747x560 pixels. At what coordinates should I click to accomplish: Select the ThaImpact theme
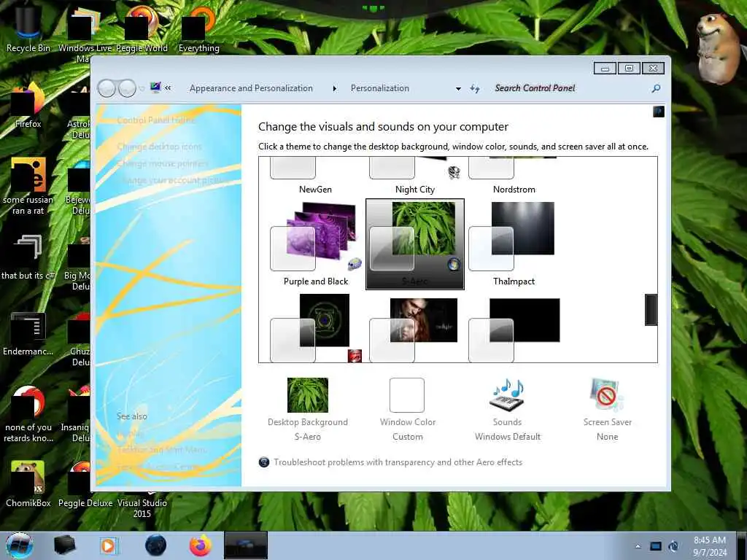[x=514, y=244]
